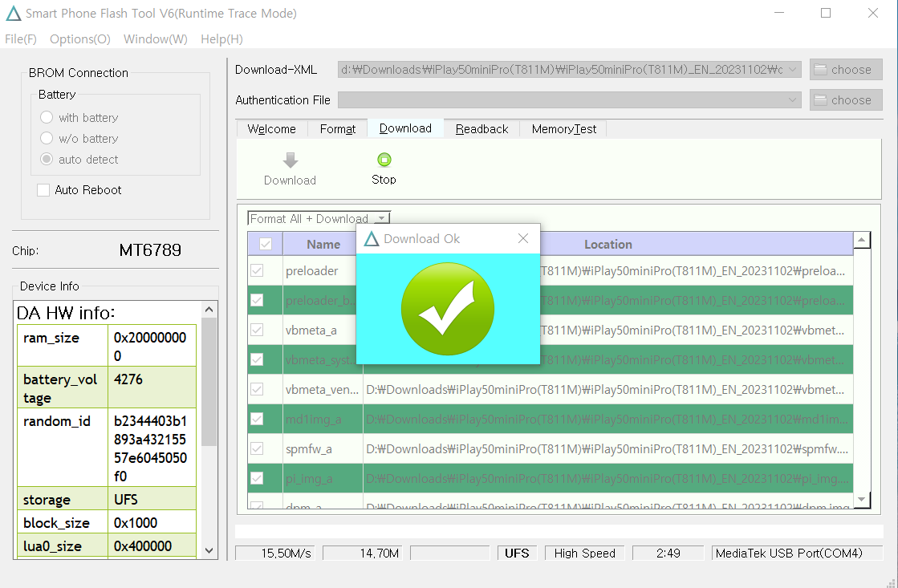Click the vbmeta_ven location path cell
This screenshot has height=588, width=898.
tap(608, 390)
